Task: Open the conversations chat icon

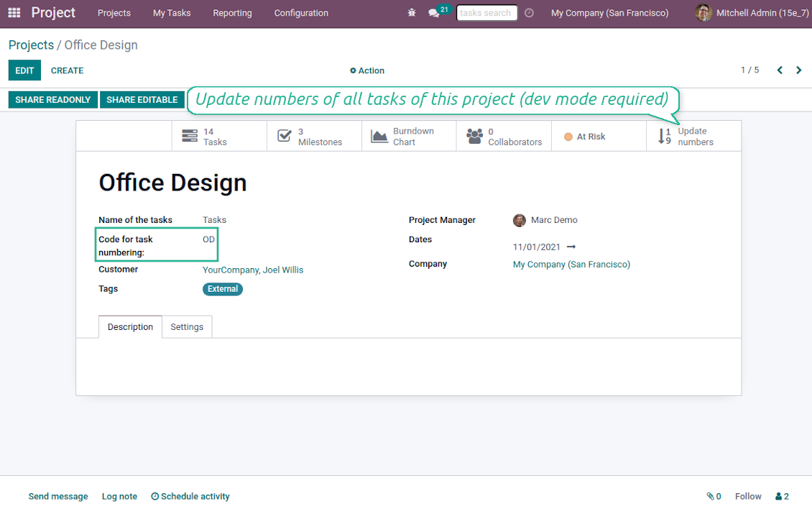Action: pyautogui.click(x=434, y=13)
